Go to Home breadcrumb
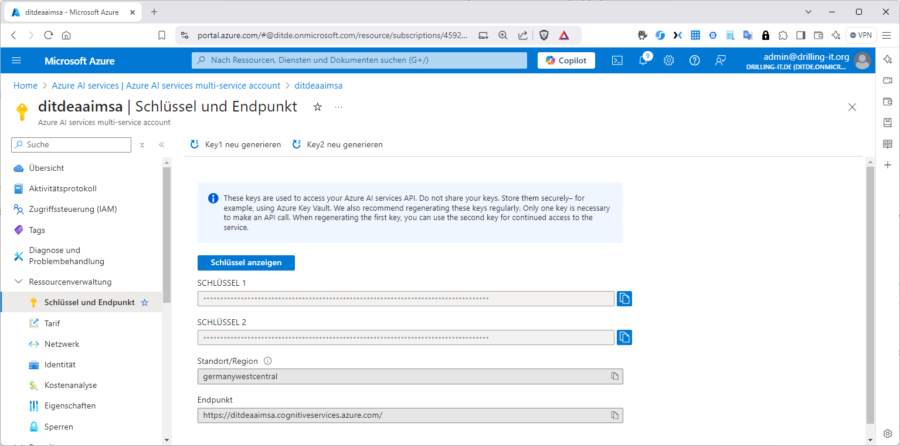This screenshot has width=900, height=446. click(25, 86)
